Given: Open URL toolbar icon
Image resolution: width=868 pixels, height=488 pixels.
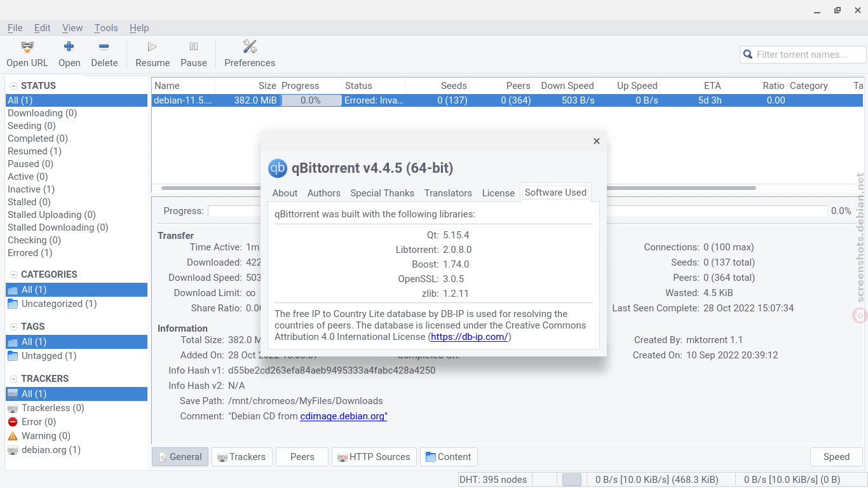Looking at the screenshot, I should pyautogui.click(x=27, y=46).
